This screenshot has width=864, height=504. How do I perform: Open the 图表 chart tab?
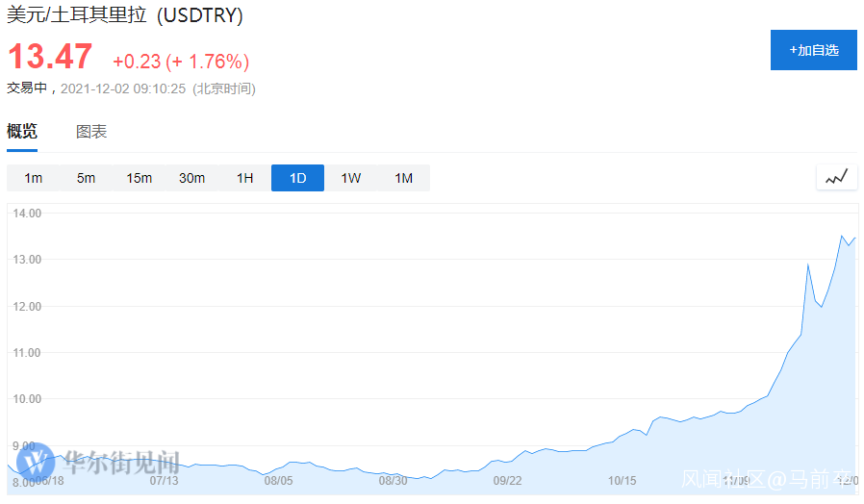[91, 132]
